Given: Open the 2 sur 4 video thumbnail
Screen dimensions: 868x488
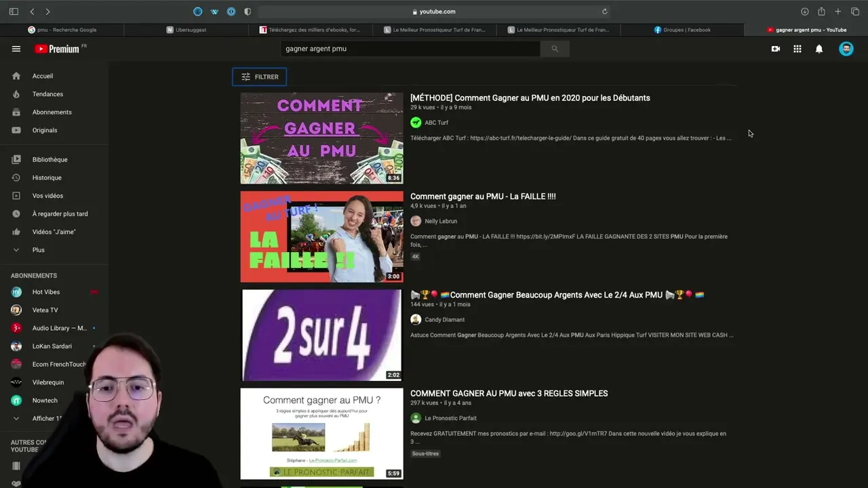Looking at the screenshot, I should click(x=321, y=335).
